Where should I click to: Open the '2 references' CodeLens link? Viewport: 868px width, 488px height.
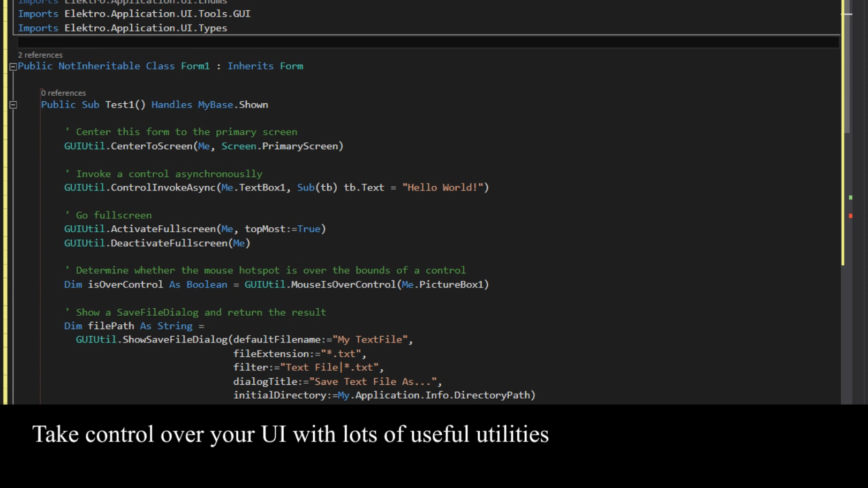pos(40,55)
